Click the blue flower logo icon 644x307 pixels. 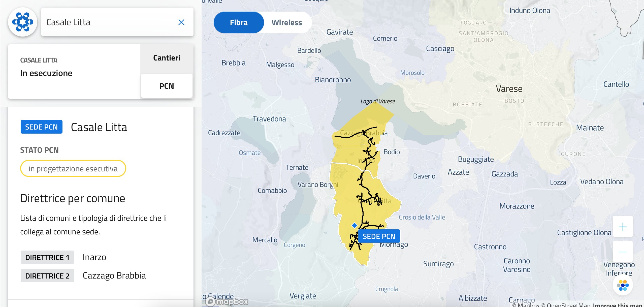tap(23, 22)
